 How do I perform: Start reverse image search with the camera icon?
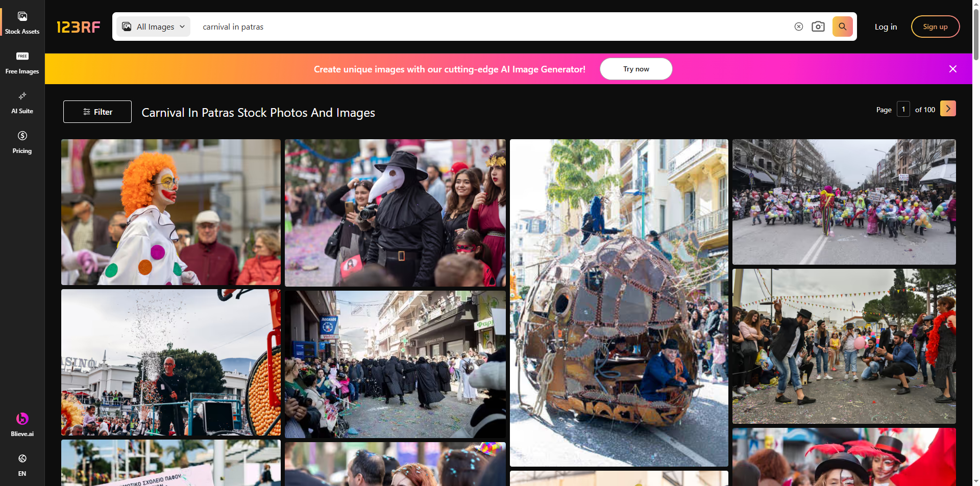(x=818, y=27)
